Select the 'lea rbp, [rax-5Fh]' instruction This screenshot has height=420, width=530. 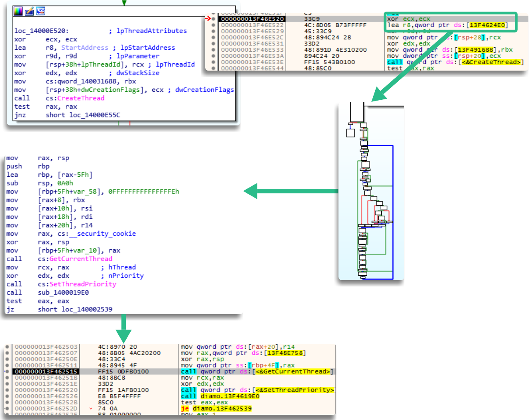49,175
